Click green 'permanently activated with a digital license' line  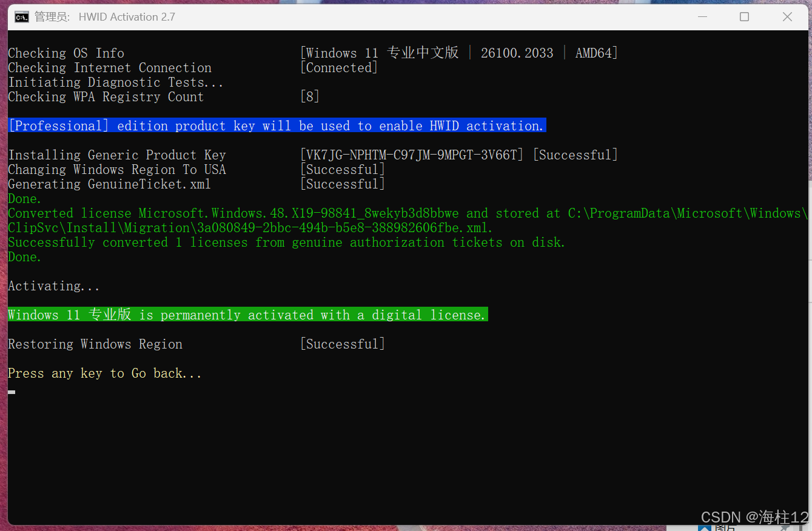point(248,315)
